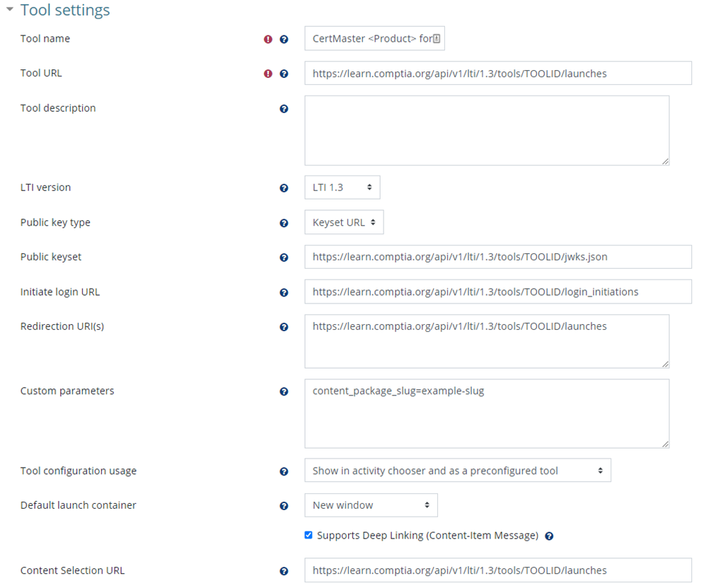Click help icon next to Tool name

click(284, 40)
